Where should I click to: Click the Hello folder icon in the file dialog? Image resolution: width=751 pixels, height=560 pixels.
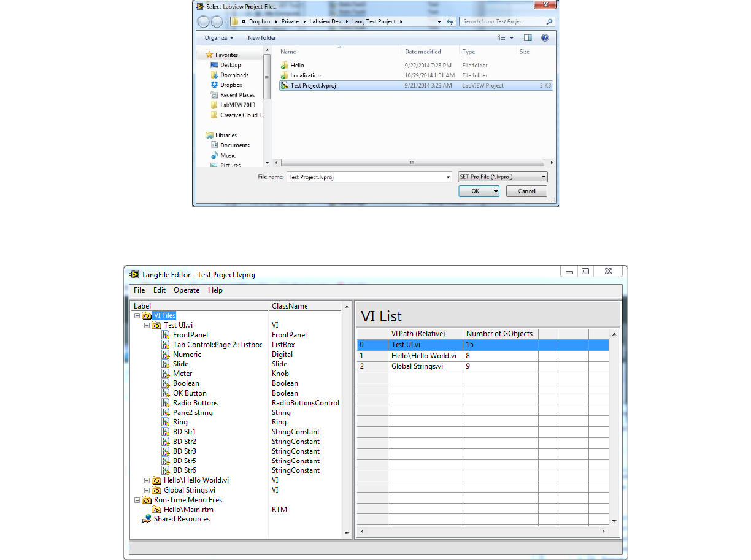point(283,65)
